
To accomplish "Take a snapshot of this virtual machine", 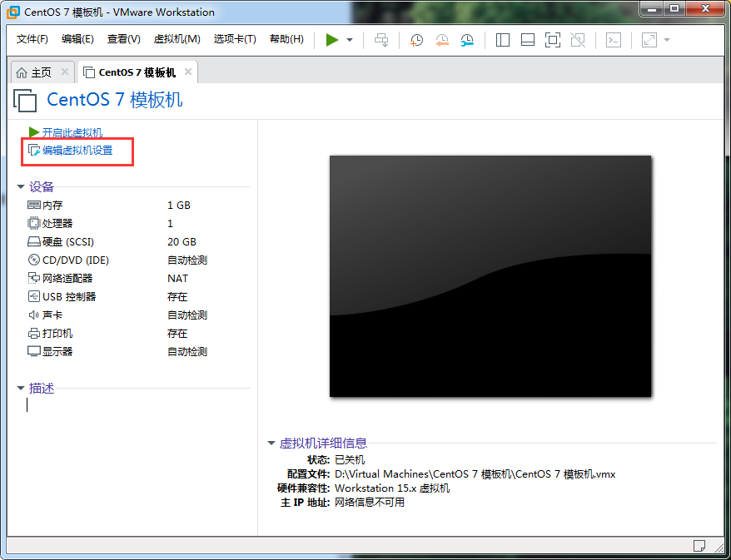I will pyautogui.click(x=416, y=40).
